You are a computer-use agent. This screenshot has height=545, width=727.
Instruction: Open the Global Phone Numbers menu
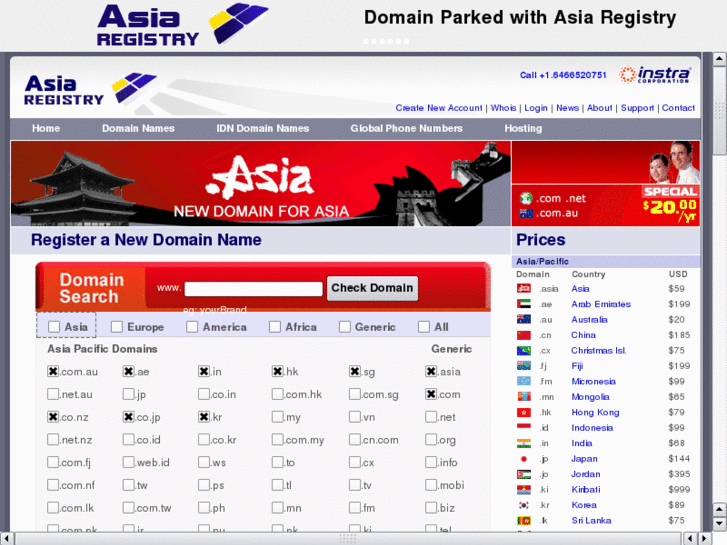point(406,129)
